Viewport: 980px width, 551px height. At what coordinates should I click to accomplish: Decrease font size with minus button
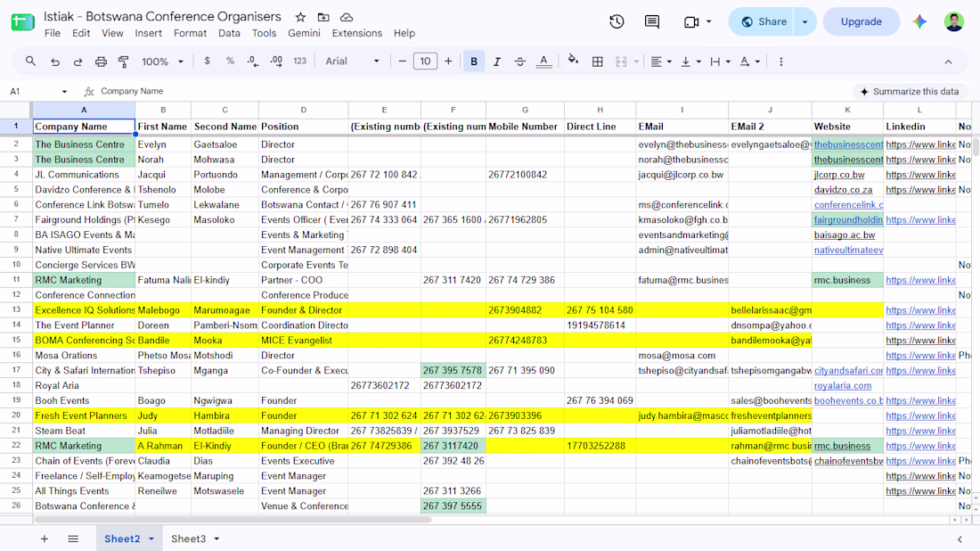coord(402,62)
